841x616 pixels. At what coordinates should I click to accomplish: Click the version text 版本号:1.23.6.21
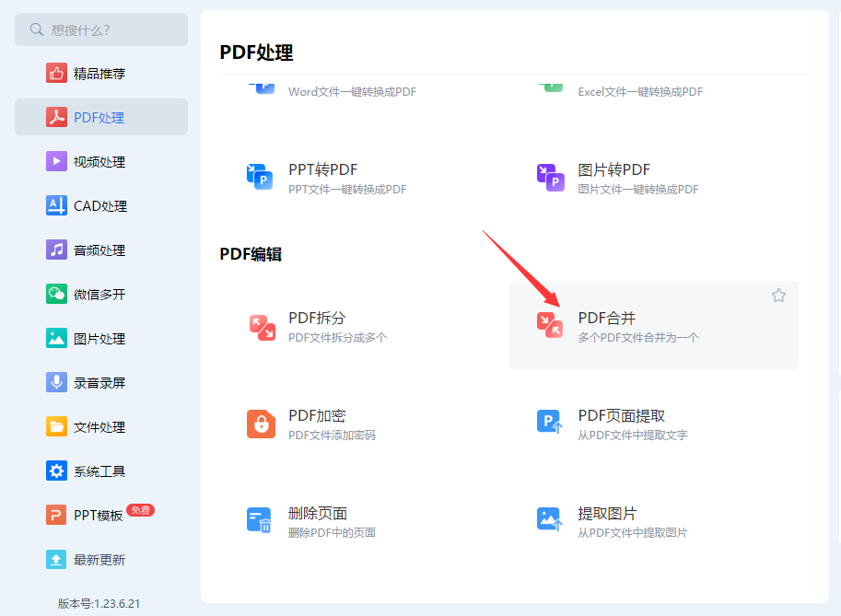(x=99, y=604)
